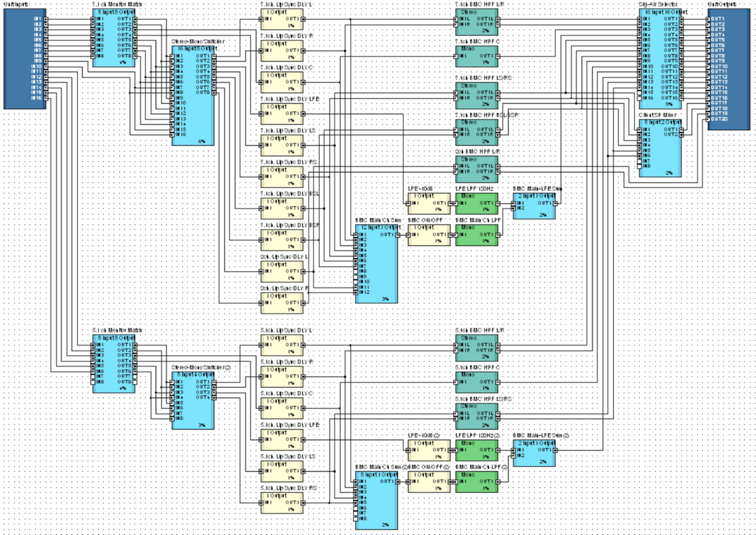Click the Stereo-Mono Switcher (2) block
Viewport: 756px width, 535px height.
(193, 401)
